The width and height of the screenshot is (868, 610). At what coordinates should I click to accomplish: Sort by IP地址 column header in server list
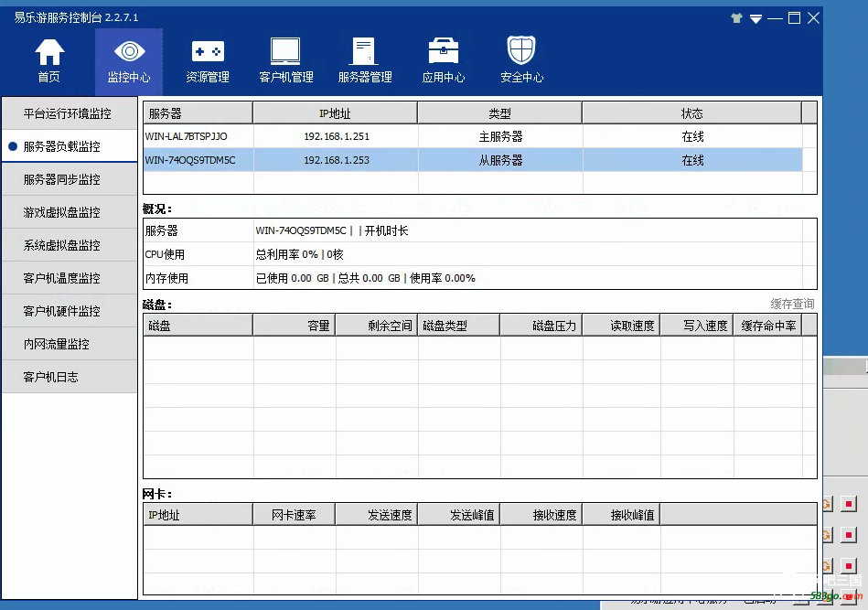click(x=335, y=112)
